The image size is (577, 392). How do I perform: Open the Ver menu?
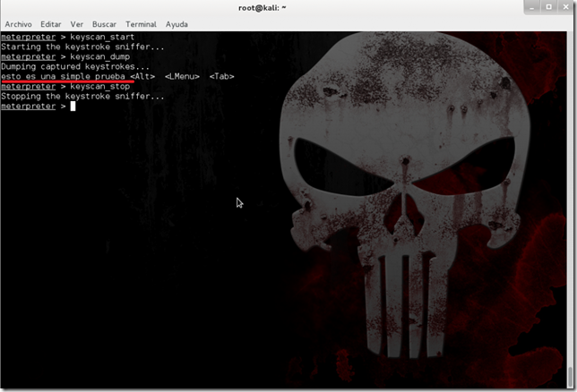pos(76,24)
